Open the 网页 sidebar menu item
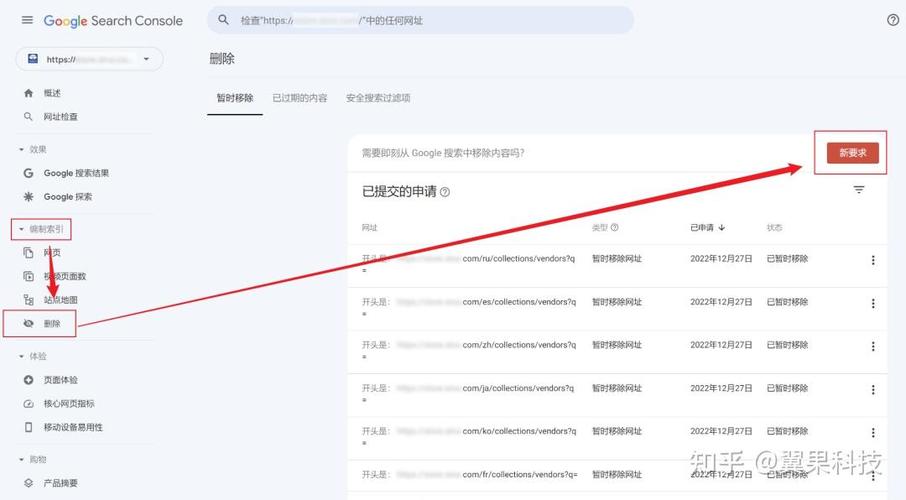The image size is (906, 500). [x=52, y=253]
